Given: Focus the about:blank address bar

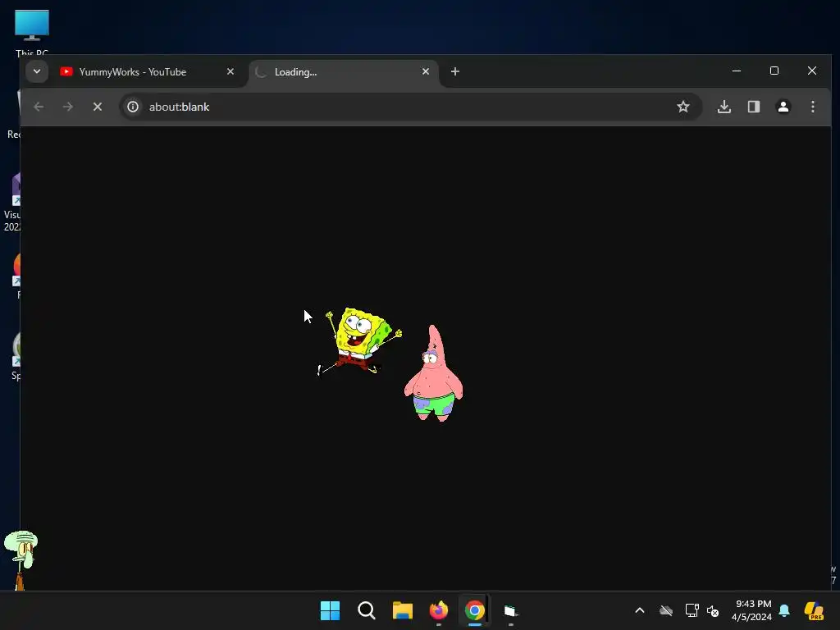Looking at the screenshot, I should tap(410, 107).
